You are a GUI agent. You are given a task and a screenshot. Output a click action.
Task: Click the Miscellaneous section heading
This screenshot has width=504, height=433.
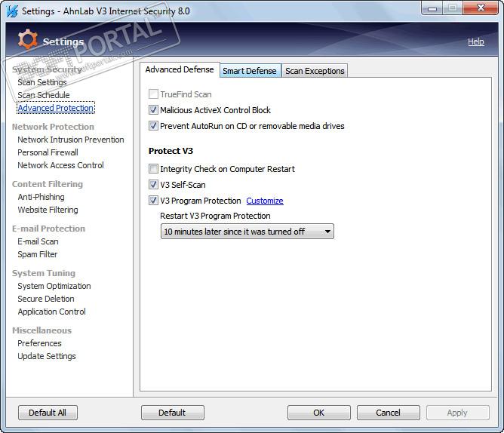[41, 330]
